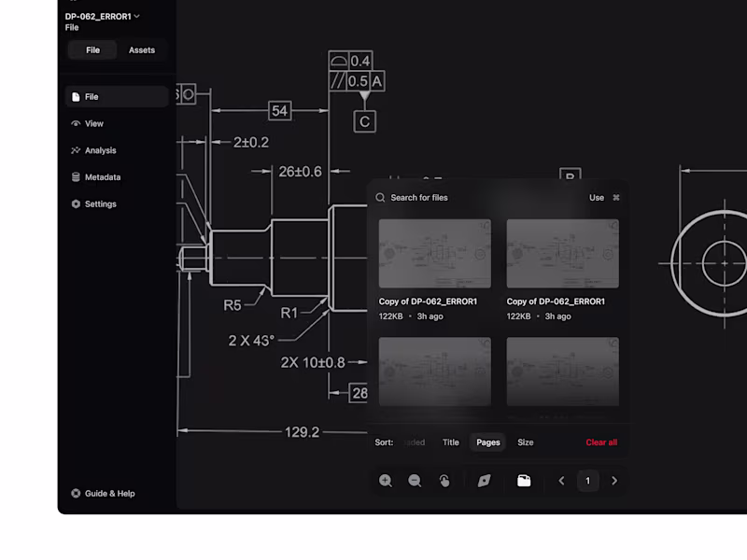Image resolution: width=747 pixels, height=560 pixels.
Task: Switch to the Assets tab
Action: (141, 49)
